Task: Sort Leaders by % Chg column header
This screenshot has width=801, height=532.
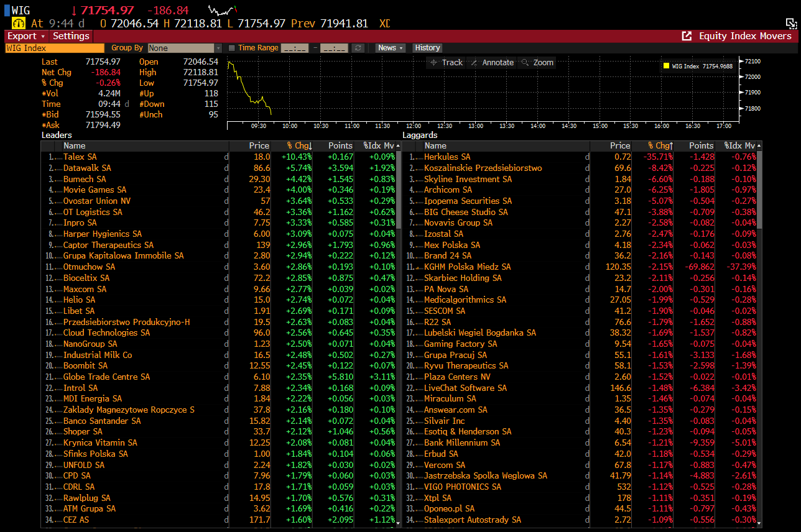Action: click(299, 145)
